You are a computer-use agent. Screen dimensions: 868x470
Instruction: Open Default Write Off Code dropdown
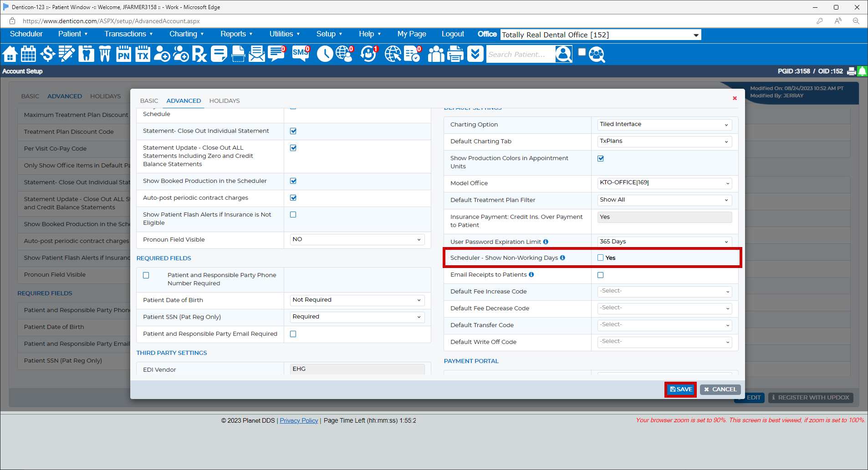click(x=665, y=342)
